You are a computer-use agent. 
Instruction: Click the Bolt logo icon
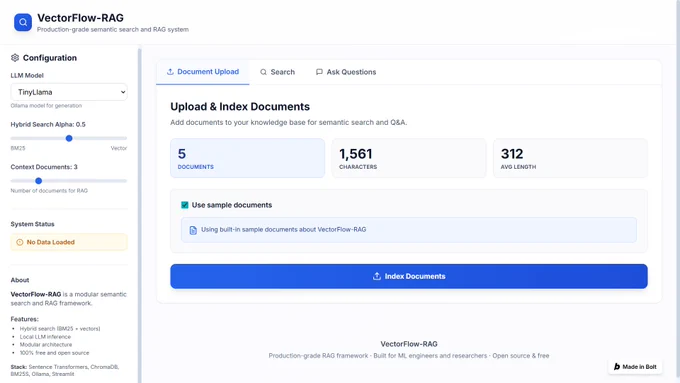[x=617, y=367]
